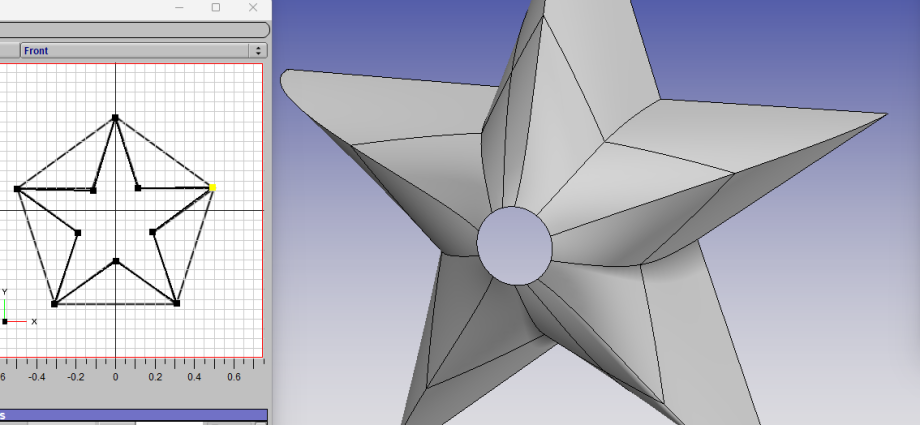Click the -0.4 ruler label

click(36, 377)
